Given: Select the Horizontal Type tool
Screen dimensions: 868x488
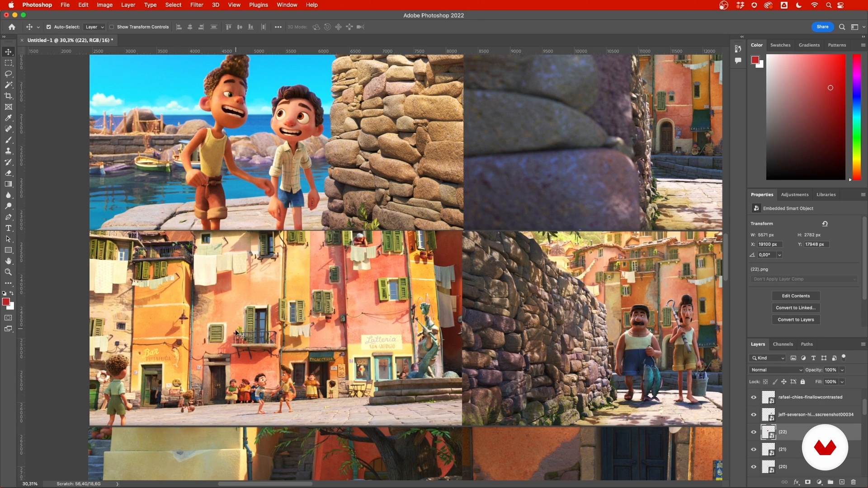Looking at the screenshot, I should tap(8, 228).
